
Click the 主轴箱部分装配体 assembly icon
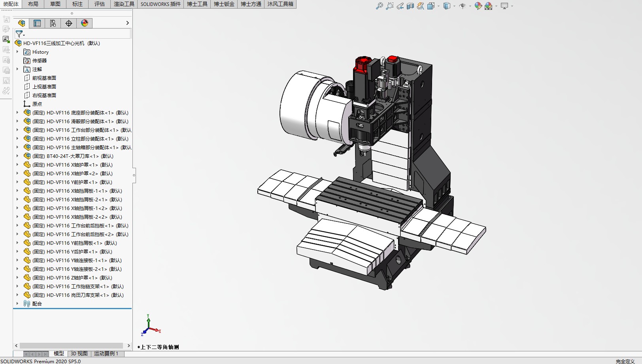pos(27,147)
